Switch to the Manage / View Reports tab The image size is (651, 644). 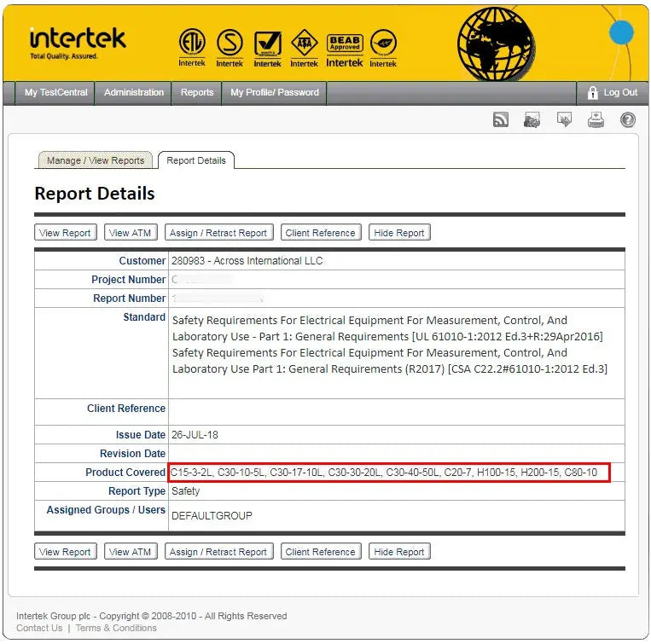tap(96, 160)
